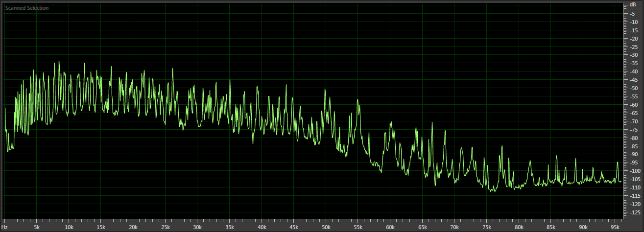Select the 10k frequency axis label
This screenshot has height=232, width=644.
tap(69, 228)
